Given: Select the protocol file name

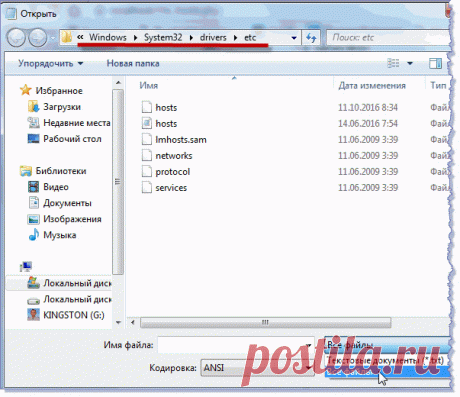Looking at the screenshot, I should tap(173, 172).
